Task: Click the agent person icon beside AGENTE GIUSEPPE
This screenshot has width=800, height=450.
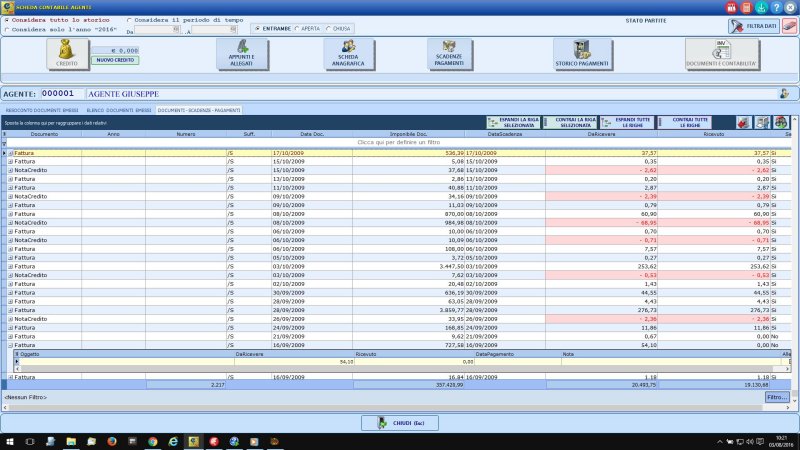Action: [x=784, y=93]
